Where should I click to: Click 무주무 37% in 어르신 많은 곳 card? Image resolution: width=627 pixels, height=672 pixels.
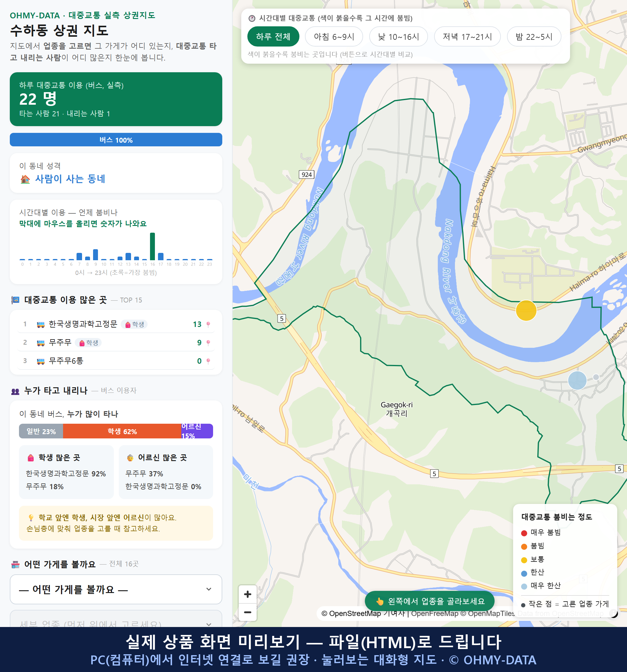point(144,474)
